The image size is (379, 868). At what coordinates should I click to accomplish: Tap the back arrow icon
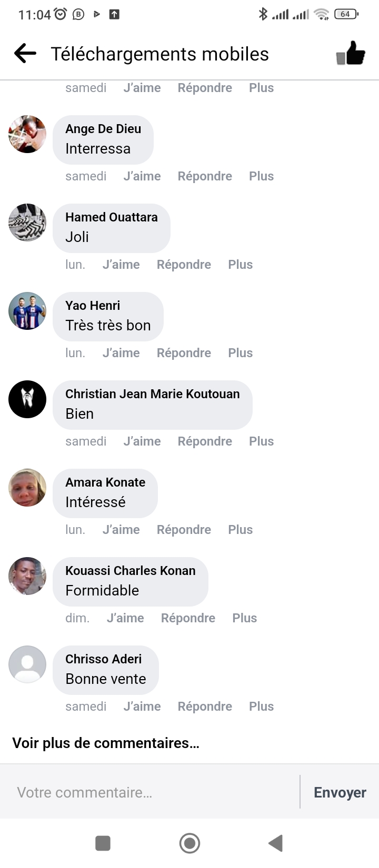pyautogui.click(x=25, y=54)
